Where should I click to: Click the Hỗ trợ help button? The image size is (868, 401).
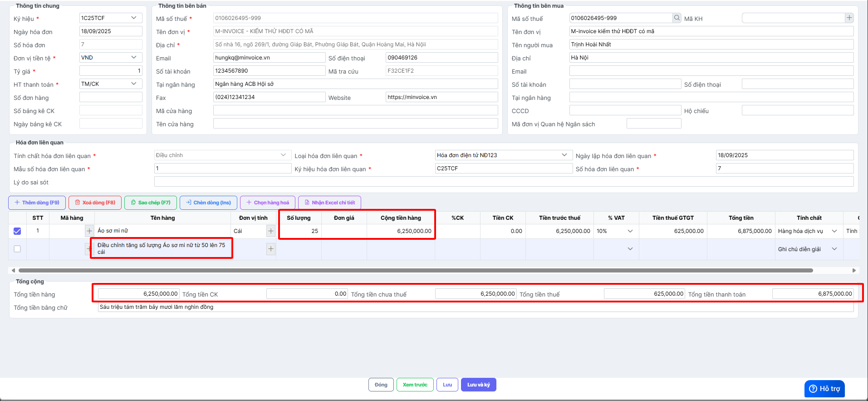click(824, 389)
